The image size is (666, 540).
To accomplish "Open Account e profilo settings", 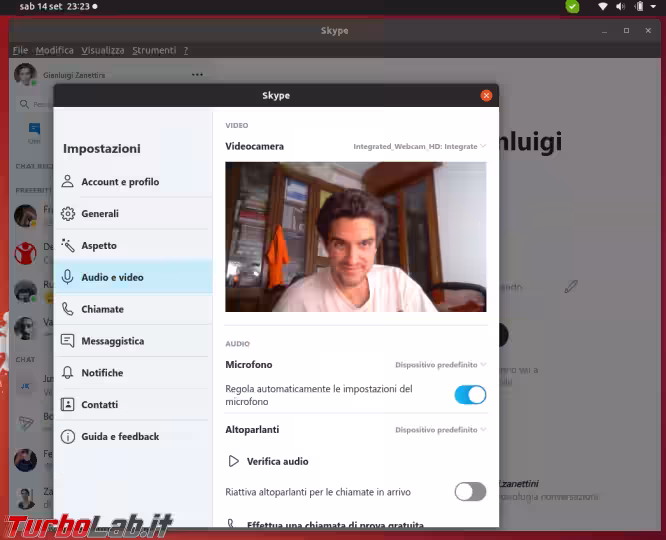I will tap(133, 182).
